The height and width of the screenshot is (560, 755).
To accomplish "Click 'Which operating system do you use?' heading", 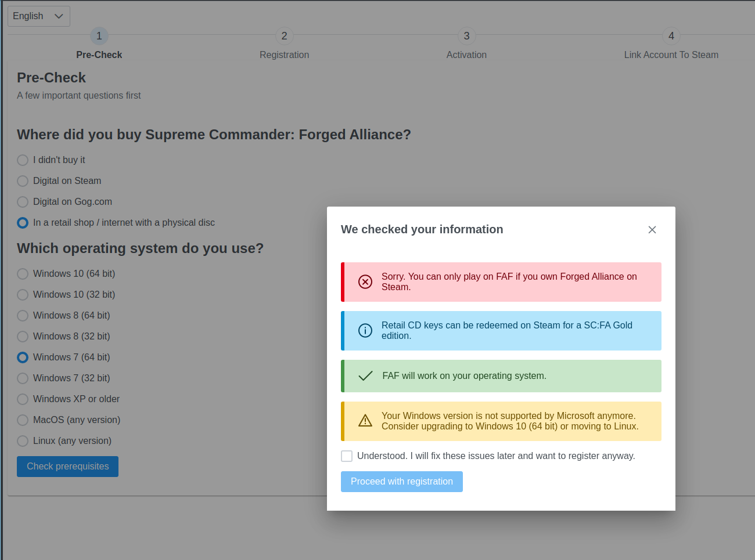I will point(140,248).
